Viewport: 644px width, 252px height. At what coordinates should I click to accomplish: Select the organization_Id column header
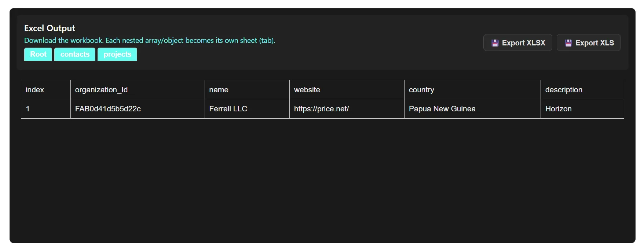tap(102, 89)
